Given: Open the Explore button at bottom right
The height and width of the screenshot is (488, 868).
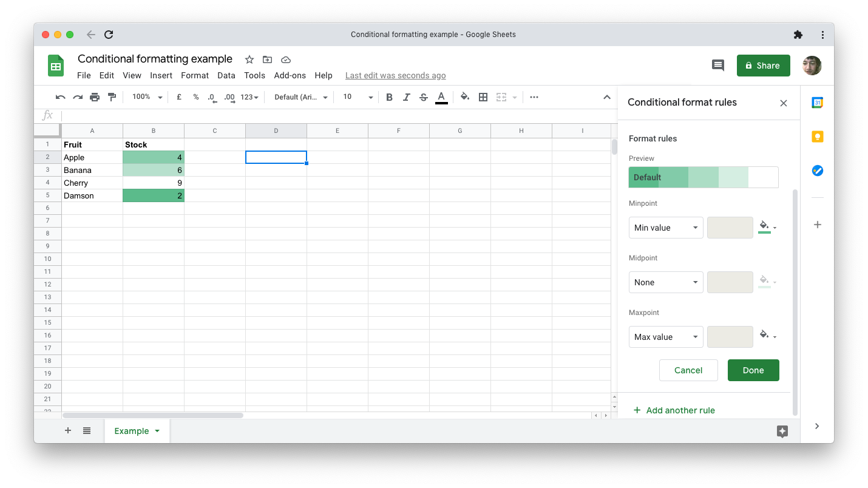Looking at the screenshot, I should pyautogui.click(x=782, y=431).
